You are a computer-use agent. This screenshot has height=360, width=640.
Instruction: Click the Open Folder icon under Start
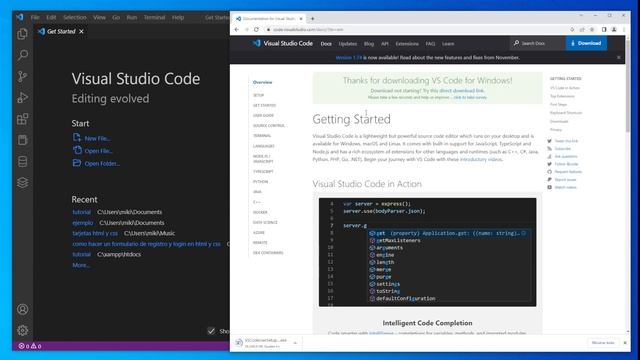tap(77, 163)
